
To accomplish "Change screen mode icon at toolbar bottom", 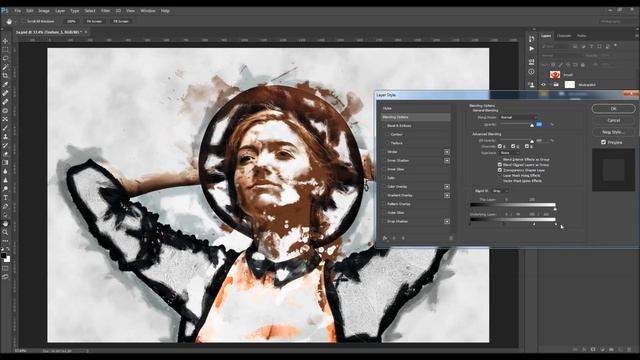I will click(x=5, y=277).
